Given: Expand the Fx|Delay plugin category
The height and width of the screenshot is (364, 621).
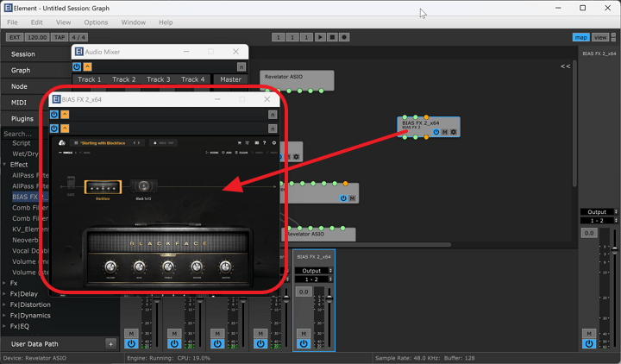Looking at the screenshot, I should 4,294.
